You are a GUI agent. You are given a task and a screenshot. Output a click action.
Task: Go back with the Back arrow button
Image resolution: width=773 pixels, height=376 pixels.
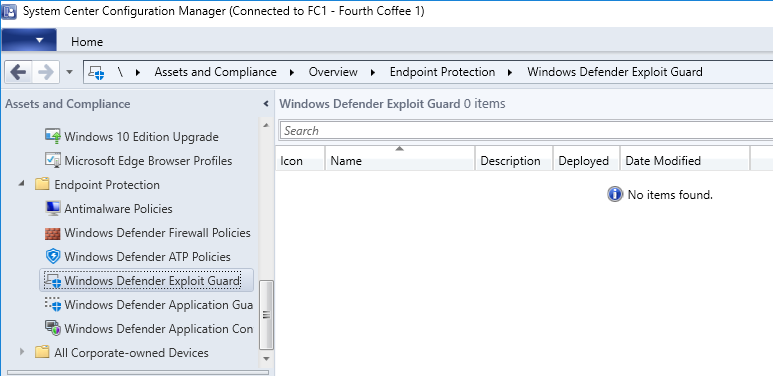tap(18, 72)
